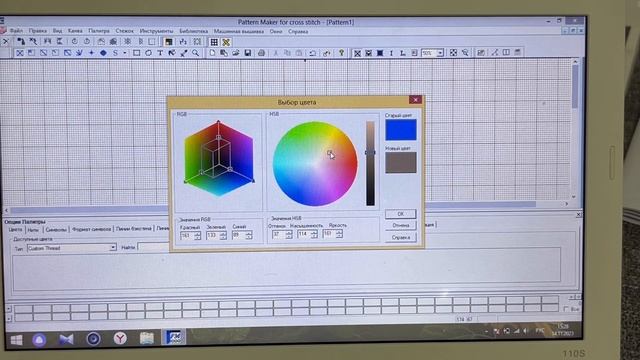Click the brightness slider handle
This screenshot has width=640, height=360.
point(370,153)
